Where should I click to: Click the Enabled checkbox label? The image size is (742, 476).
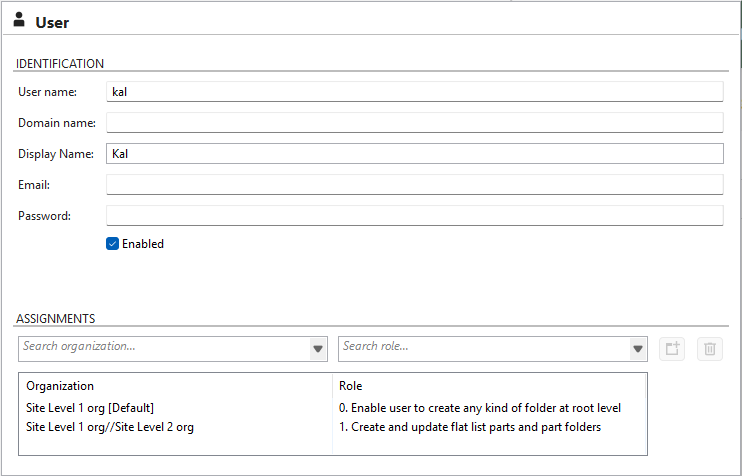click(x=143, y=244)
